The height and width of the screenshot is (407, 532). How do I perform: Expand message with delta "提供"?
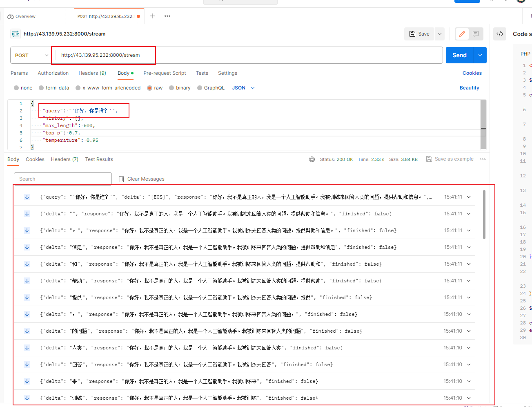[x=469, y=297]
